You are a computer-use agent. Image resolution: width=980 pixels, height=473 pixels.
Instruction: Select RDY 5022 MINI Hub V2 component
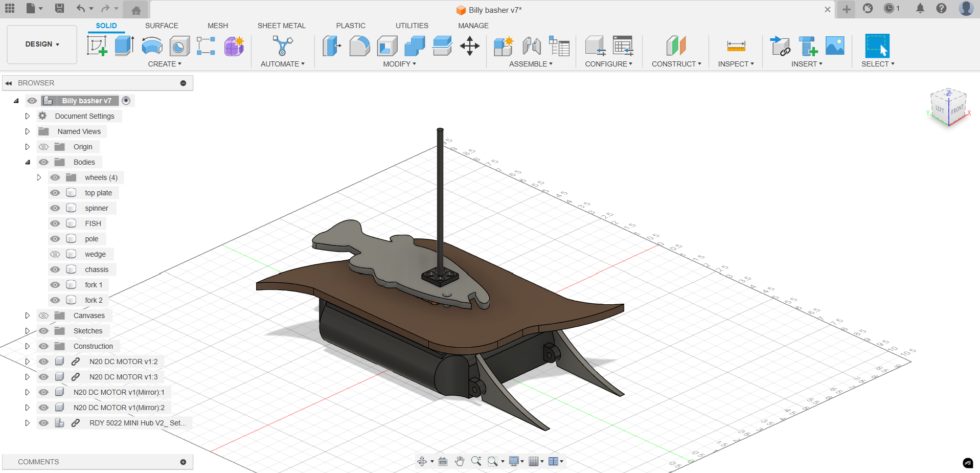[x=138, y=423]
